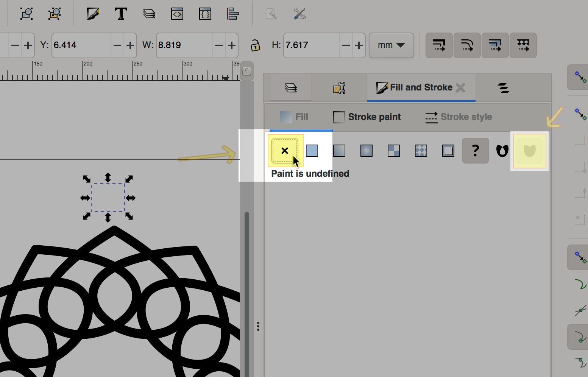
Task: Close the Fill and Stroke tab
Action: (460, 88)
